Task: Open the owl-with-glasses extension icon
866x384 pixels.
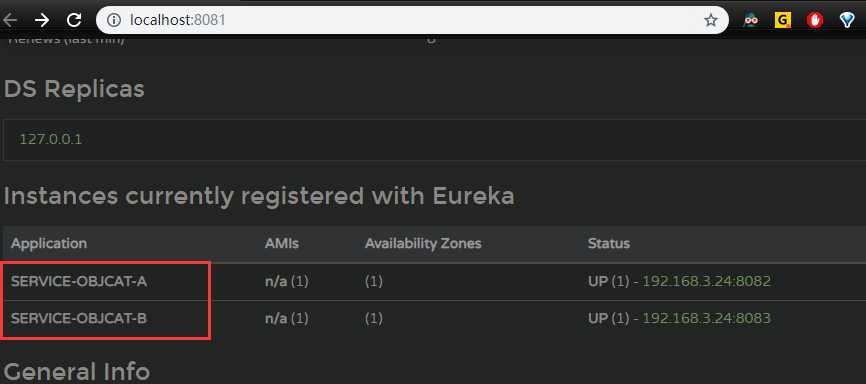Action: click(x=751, y=20)
